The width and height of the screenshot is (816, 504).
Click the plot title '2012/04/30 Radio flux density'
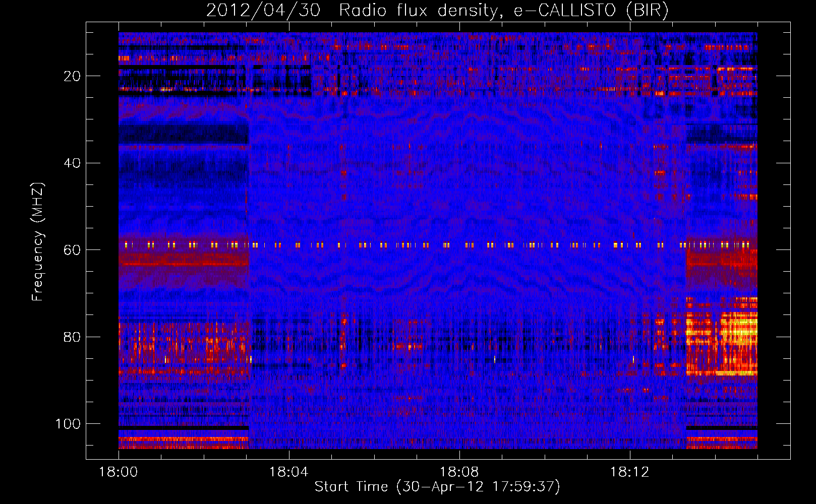click(438, 11)
